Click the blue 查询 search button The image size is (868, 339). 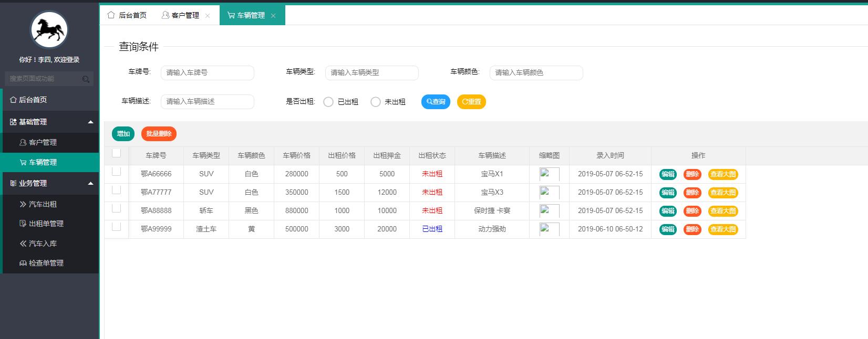(x=436, y=102)
